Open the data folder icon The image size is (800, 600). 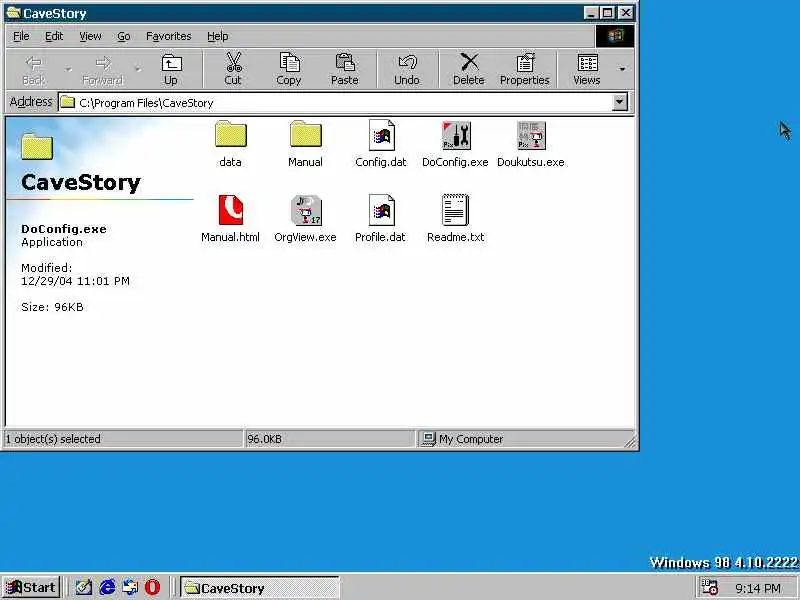(x=231, y=135)
